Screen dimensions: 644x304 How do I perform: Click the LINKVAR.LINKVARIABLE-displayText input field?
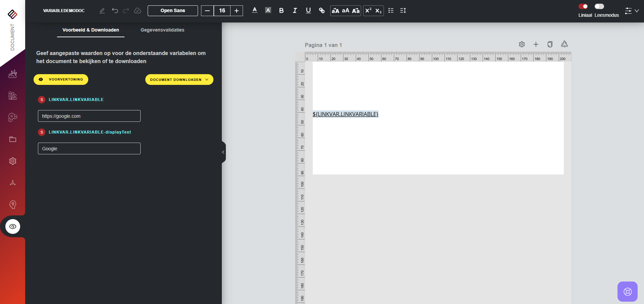point(89,149)
